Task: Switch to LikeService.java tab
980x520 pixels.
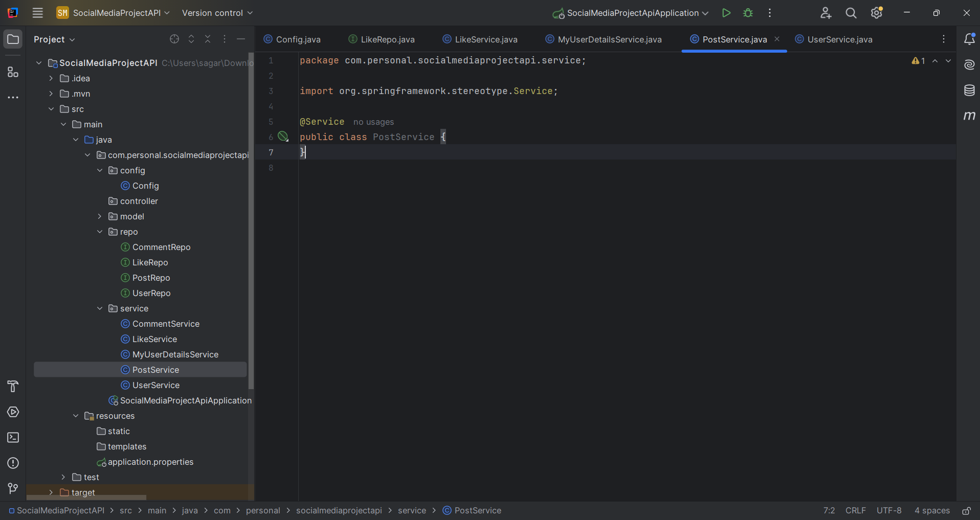Action: (480, 39)
